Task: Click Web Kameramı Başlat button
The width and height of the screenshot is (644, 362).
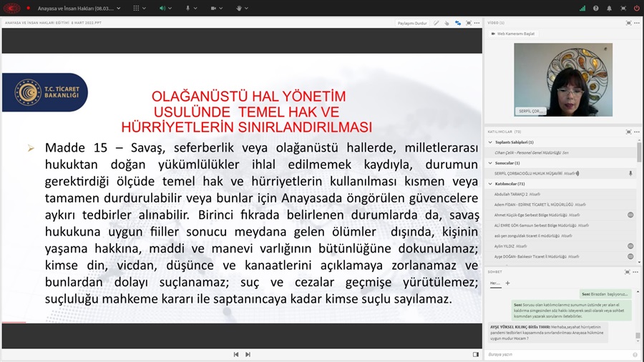Action: tap(516, 34)
